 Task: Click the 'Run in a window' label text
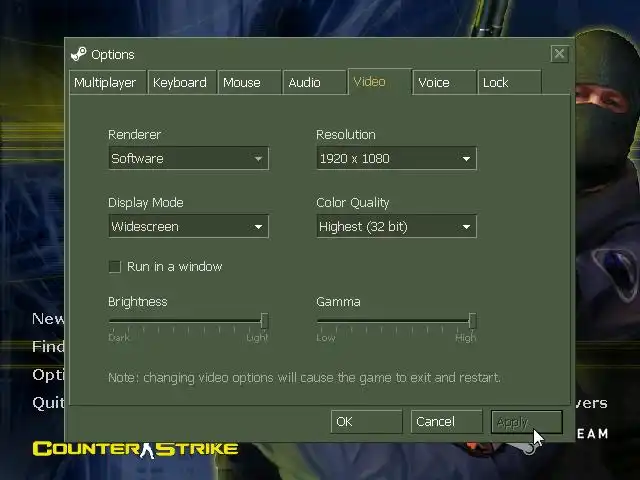coord(175,267)
